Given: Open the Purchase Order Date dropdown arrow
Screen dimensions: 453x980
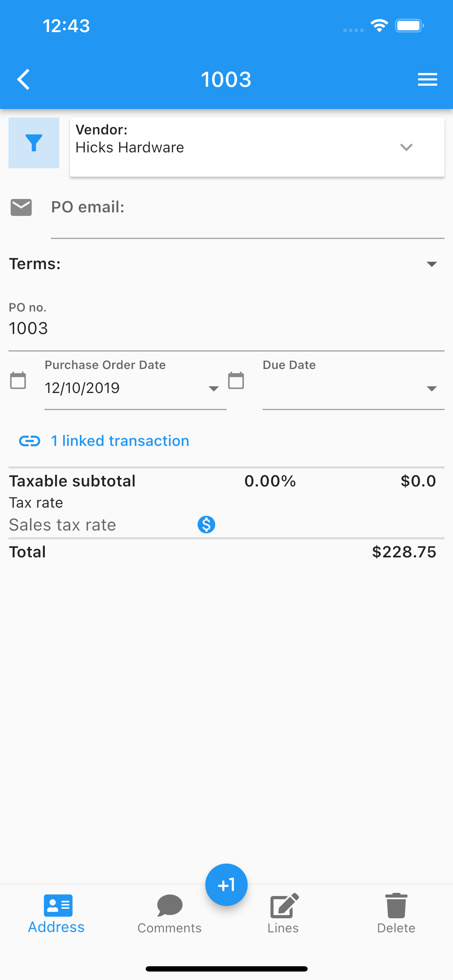Looking at the screenshot, I should (214, 388).
